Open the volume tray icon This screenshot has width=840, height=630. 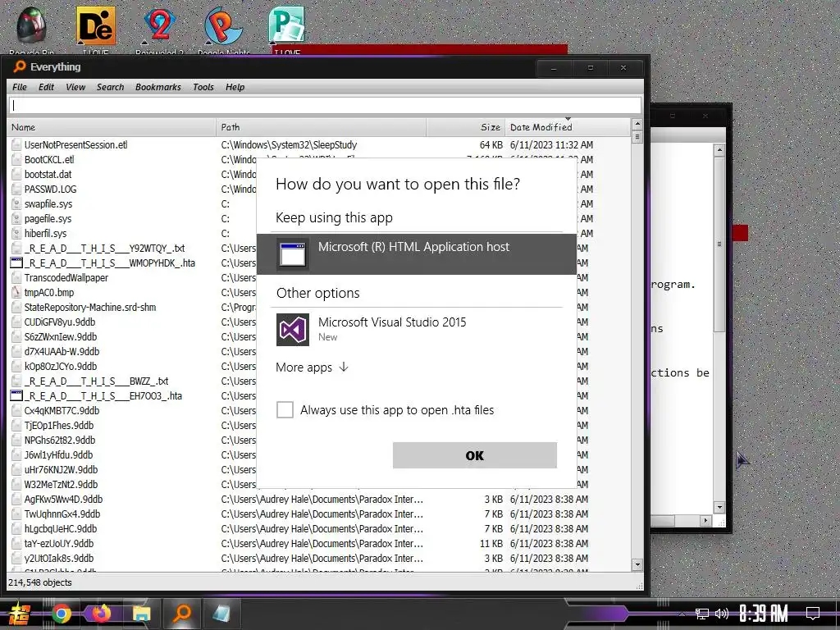pyautogui.click(x=722, y=614)
